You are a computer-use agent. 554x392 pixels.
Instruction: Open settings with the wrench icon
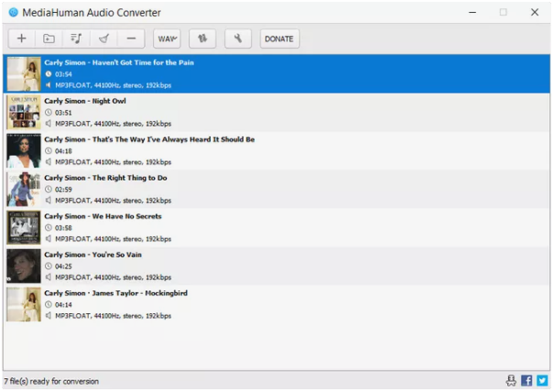click(238, 38)
